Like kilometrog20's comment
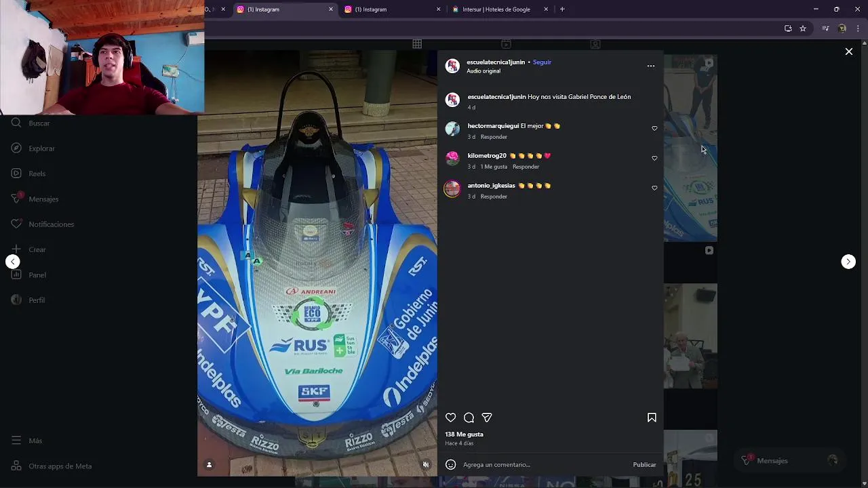Screen dimensions: 868x488 [x=654, y=158]
